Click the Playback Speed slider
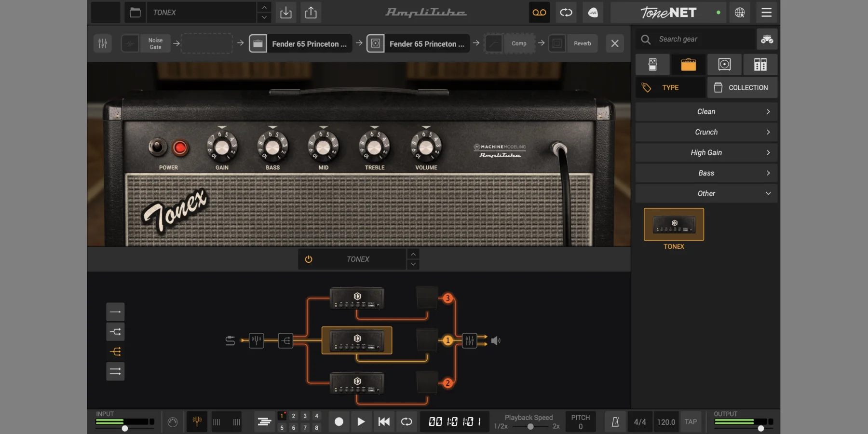Image resolution: width=868 pixels, height=434 pixels. pyautogui.click(x=530, y=427)
